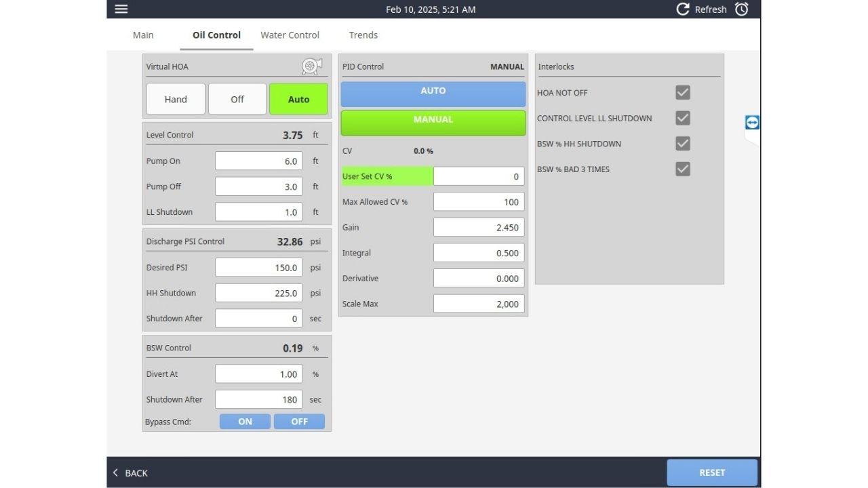Screen dimensions: 868x488
Task: Open the hamburger menu
Action: point(121,9)
